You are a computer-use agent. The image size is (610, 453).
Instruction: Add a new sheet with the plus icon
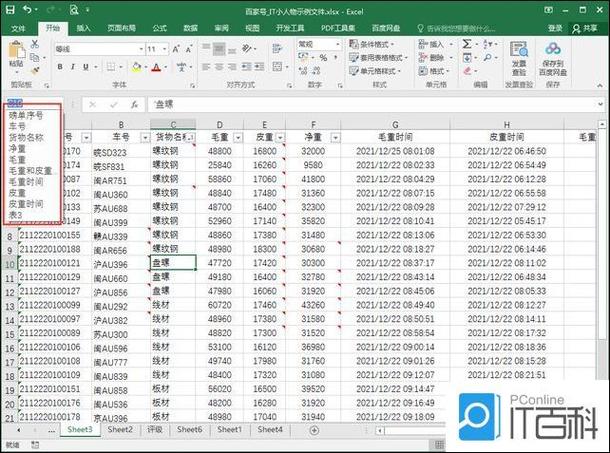[x=314, y=430]
